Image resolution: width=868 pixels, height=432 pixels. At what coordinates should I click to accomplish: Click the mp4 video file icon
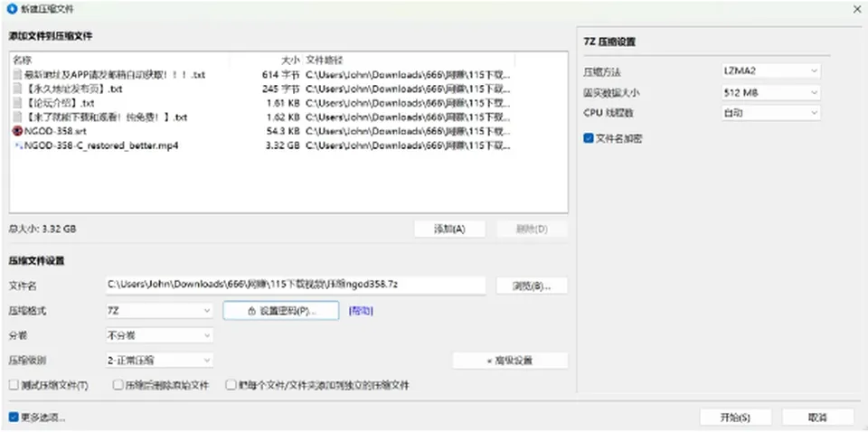pyautogui.click(x=17, y=146)
